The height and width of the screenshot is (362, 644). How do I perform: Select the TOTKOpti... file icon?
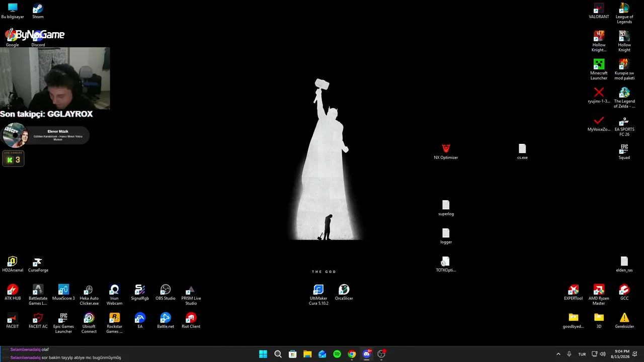pyautogui.click(x=446, y=264)
